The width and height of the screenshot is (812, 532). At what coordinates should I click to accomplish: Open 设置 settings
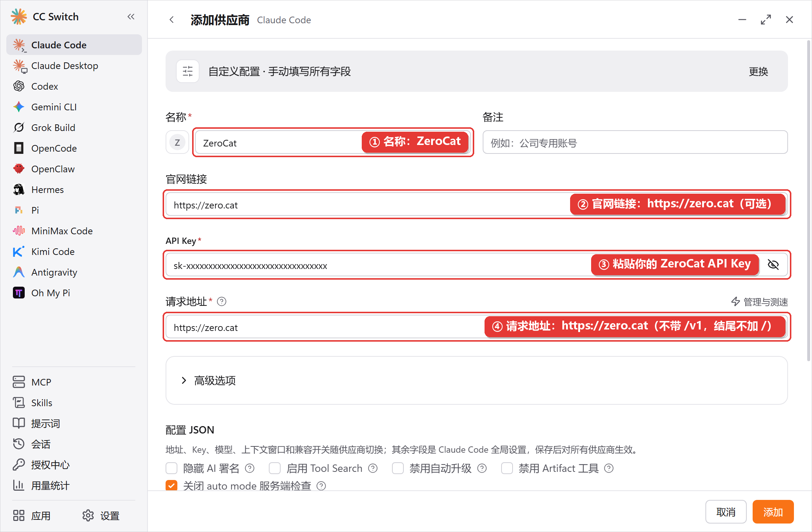(x=101, y=516)
